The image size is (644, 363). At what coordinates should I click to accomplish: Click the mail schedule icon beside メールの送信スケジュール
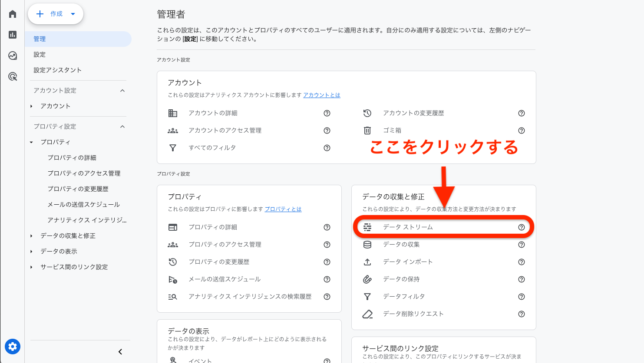point(173,279)
